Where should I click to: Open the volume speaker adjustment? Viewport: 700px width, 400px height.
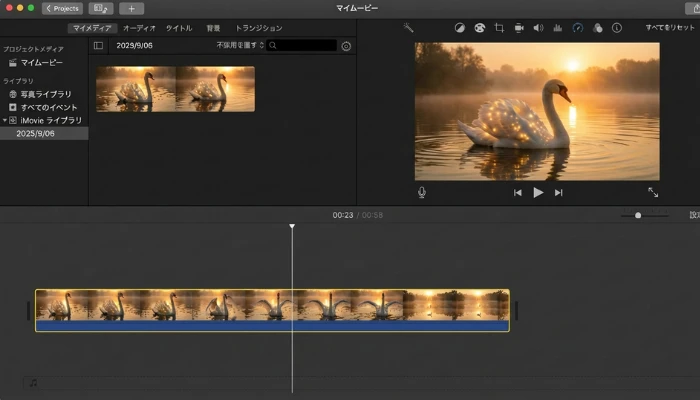(538, 28)
